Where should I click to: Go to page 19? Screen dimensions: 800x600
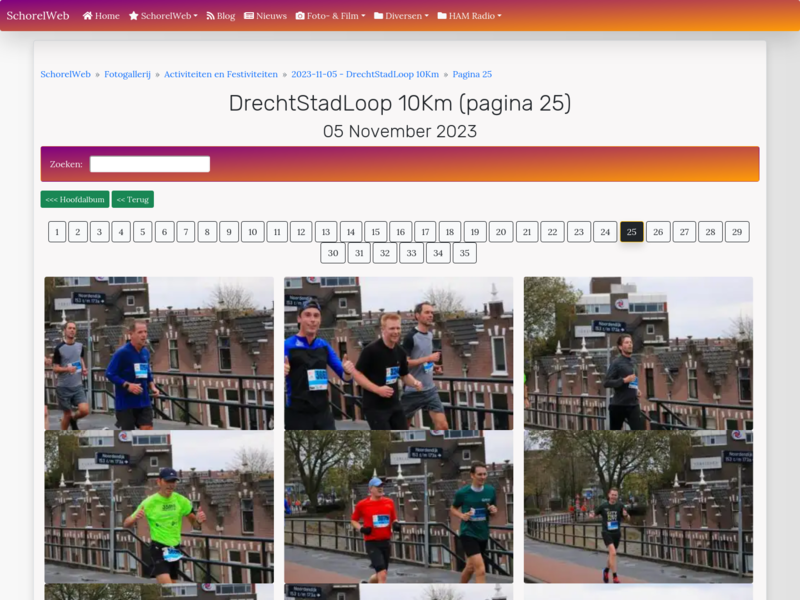coord(475,232)
